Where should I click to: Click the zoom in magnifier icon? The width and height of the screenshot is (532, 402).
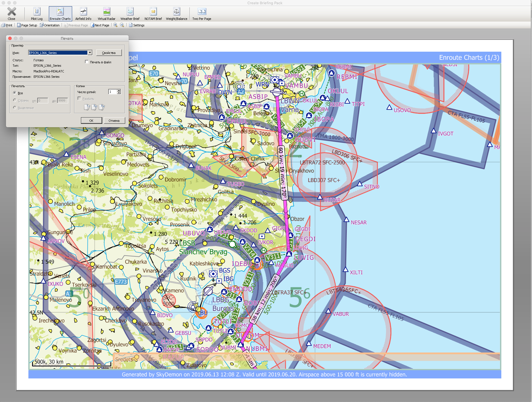coord(116,25)
